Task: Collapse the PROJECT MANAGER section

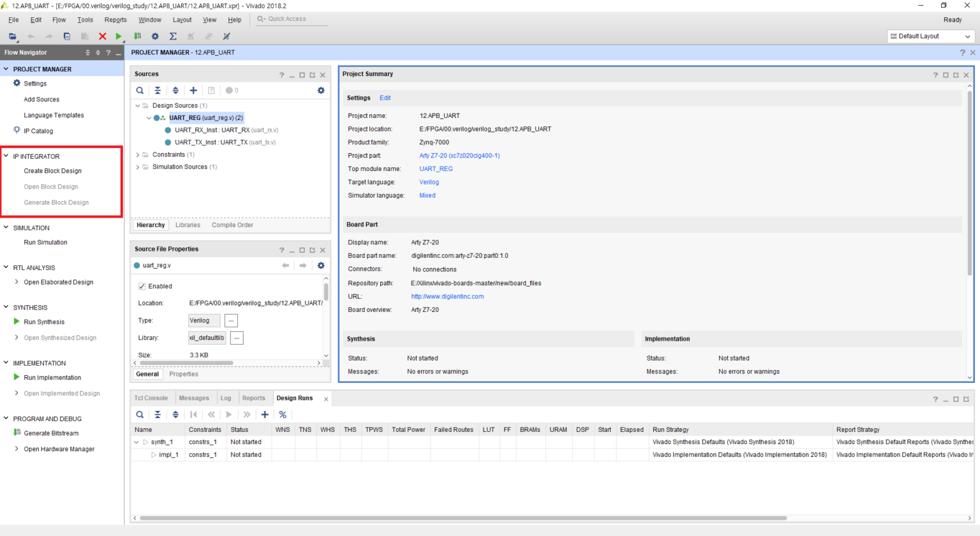Action: click(x=6, y=69)
